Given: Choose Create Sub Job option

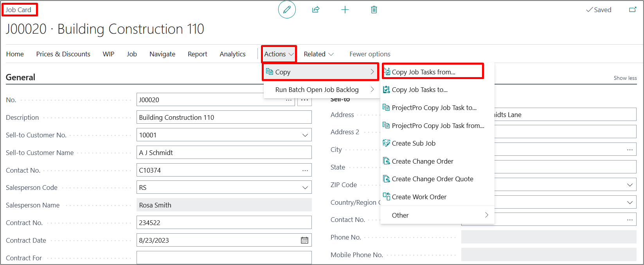Looking at the screenshot, I should click(x=413, y=143).
